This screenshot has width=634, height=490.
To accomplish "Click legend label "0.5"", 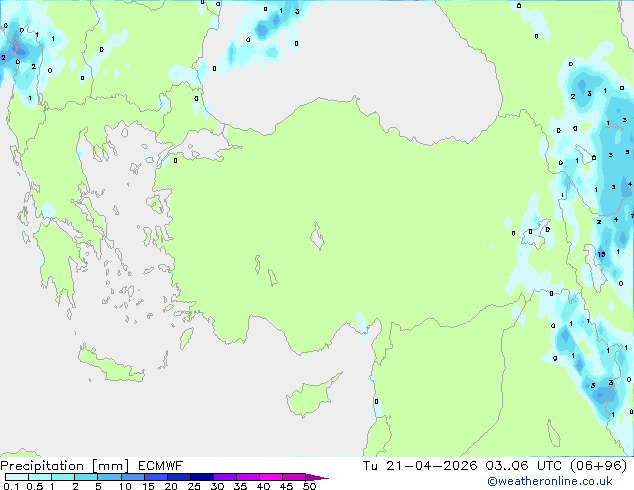I will pyautogui.click(x=35, y=486).
